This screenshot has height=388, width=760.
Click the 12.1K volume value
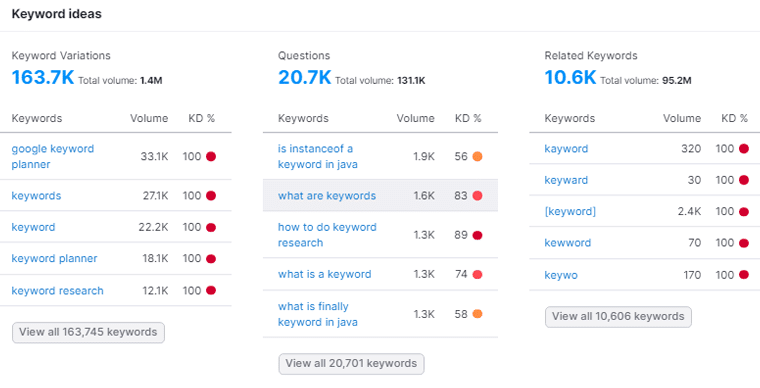155,291
